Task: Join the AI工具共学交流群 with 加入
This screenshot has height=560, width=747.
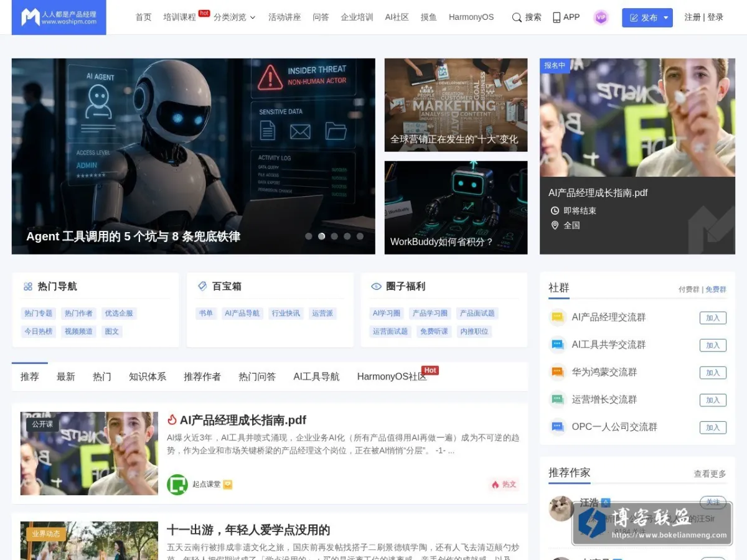Action: tap(713, 345)
